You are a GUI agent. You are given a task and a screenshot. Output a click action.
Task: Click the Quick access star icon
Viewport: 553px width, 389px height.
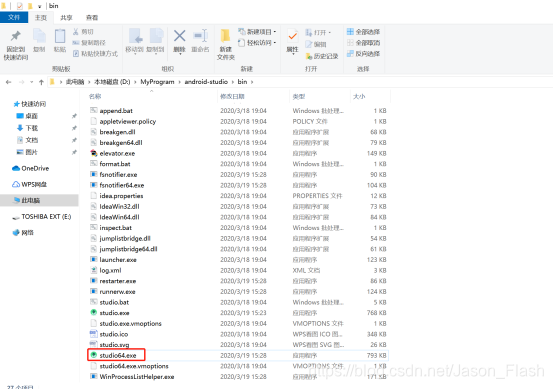pyautogui.click(x=16, y=104)
